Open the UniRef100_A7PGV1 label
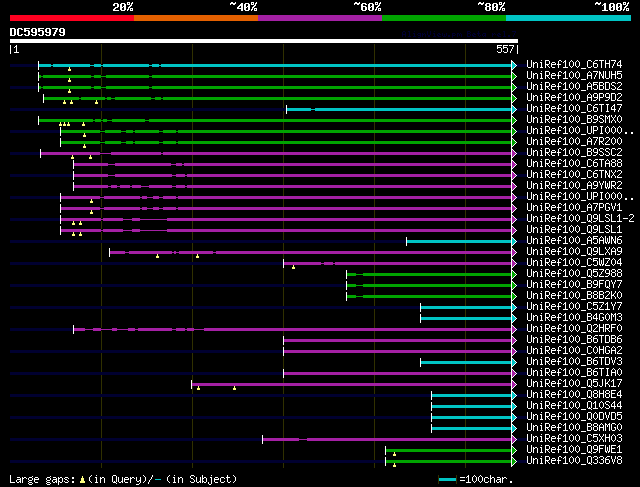The width and height of the screenshot is (640, 487). pyautogui.click(x=574, y=208)
